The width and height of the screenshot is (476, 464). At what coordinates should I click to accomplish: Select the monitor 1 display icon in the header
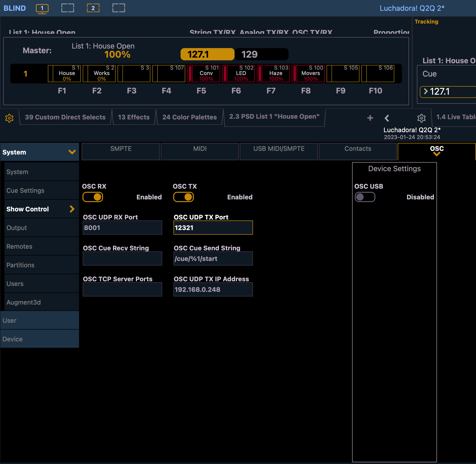42,8
